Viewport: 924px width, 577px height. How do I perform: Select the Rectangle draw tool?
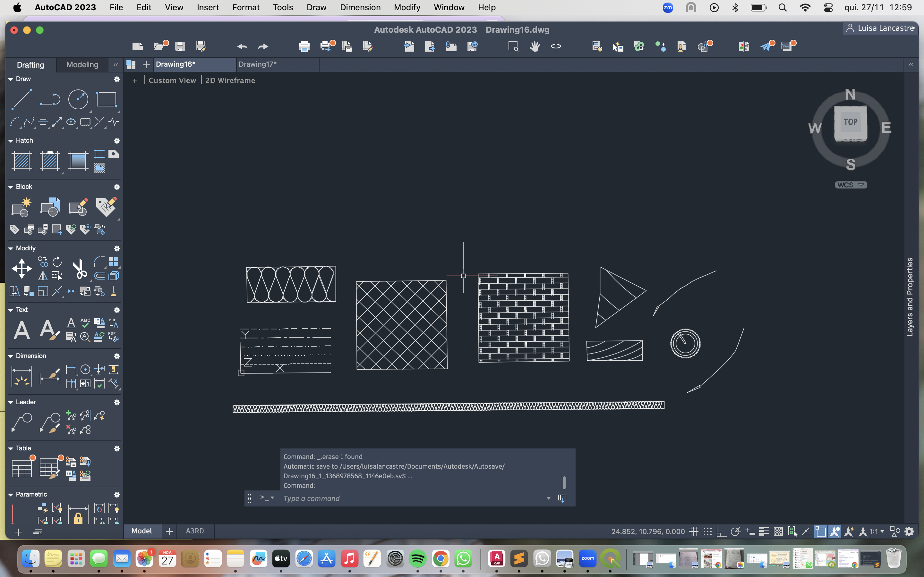click(x=106, y=99)
